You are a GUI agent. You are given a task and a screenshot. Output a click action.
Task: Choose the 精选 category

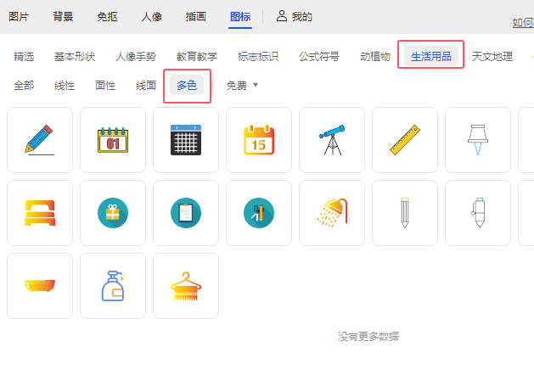24,57
